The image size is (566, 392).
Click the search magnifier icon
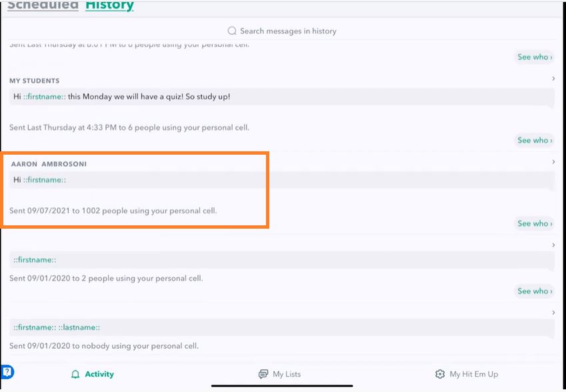click(x=232, y=31)
